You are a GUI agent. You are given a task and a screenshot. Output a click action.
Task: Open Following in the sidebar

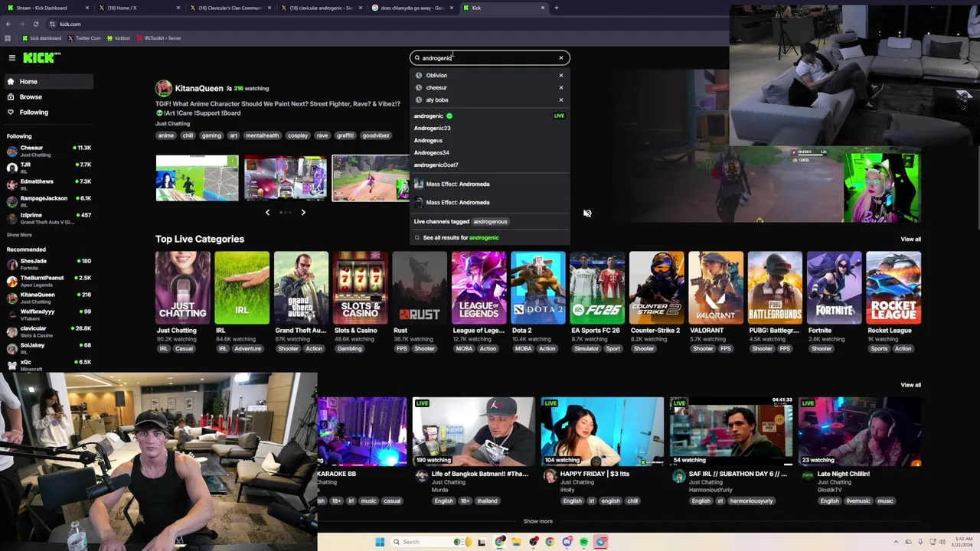tap(47, 112)
